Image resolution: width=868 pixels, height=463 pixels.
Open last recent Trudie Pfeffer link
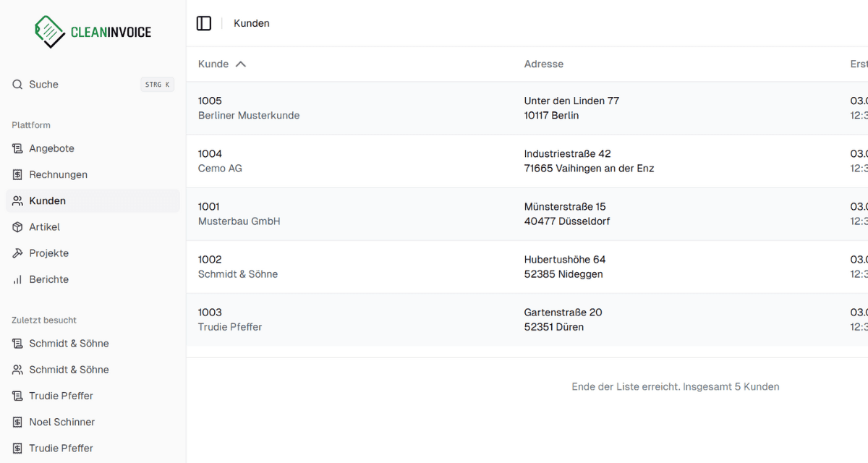coord(93,448)
